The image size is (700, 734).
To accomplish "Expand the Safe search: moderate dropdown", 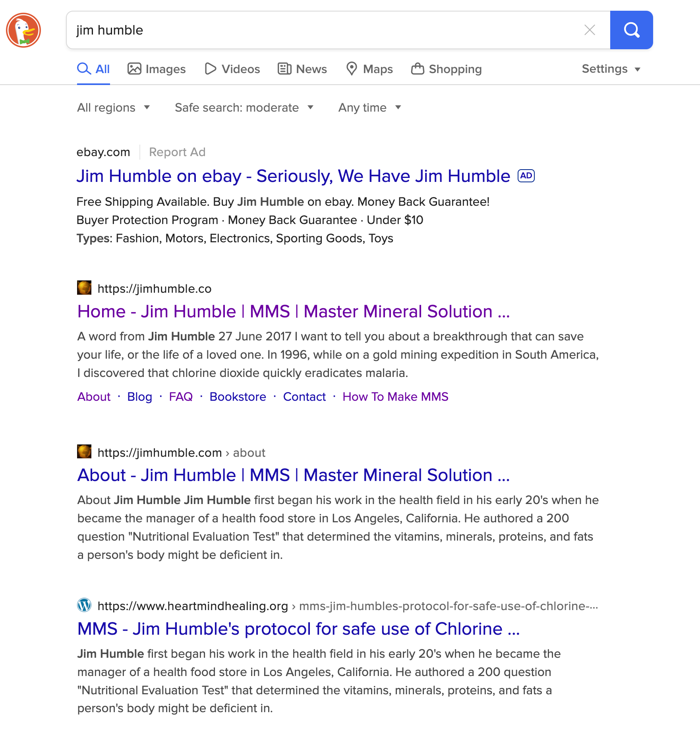I will pyautogui.click(x=244, y=108).
